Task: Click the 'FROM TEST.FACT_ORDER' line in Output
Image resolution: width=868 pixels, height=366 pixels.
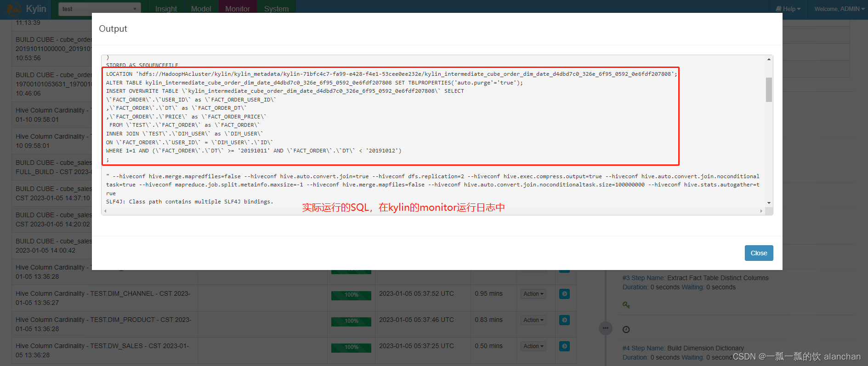Action: pos(184,125)
